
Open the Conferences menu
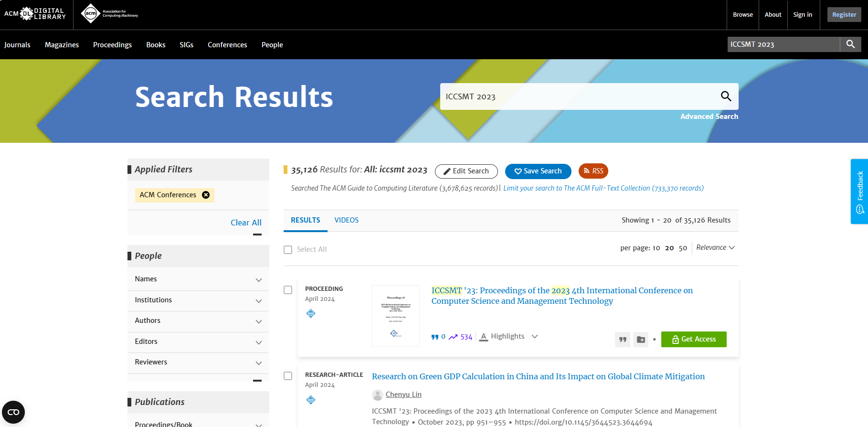[x=227, y=45]
